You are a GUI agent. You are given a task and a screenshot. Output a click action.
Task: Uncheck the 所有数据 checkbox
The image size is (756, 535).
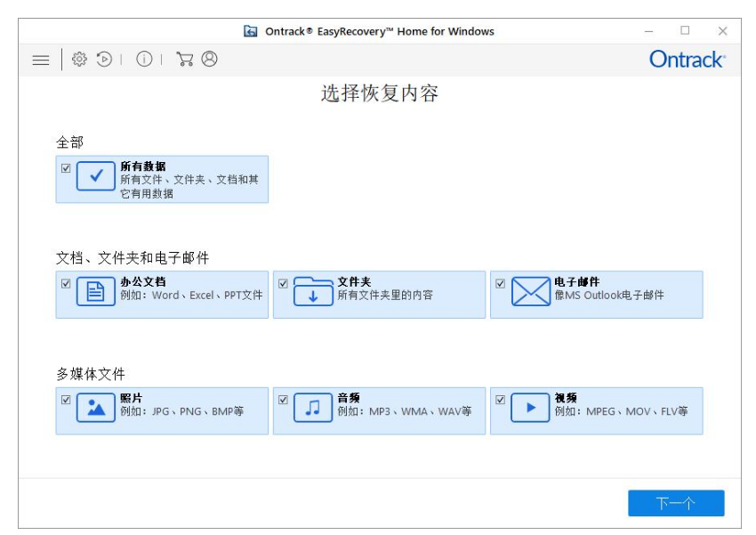coord(66,167)
